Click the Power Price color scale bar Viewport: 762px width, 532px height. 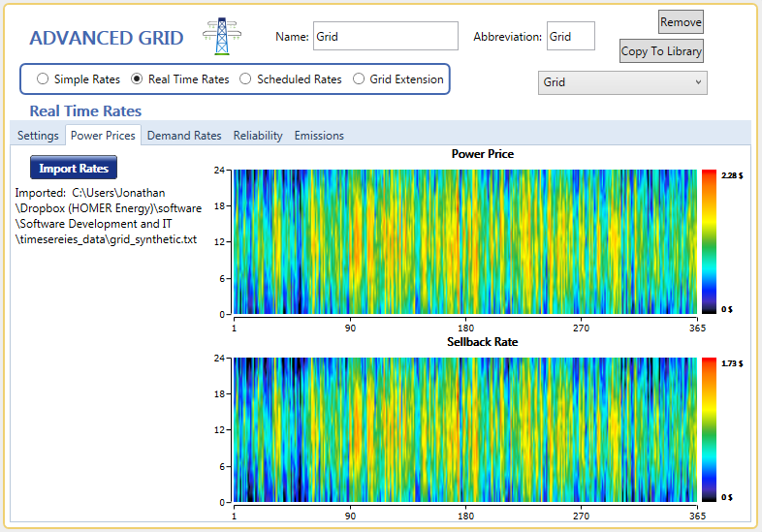pos(709,241)
